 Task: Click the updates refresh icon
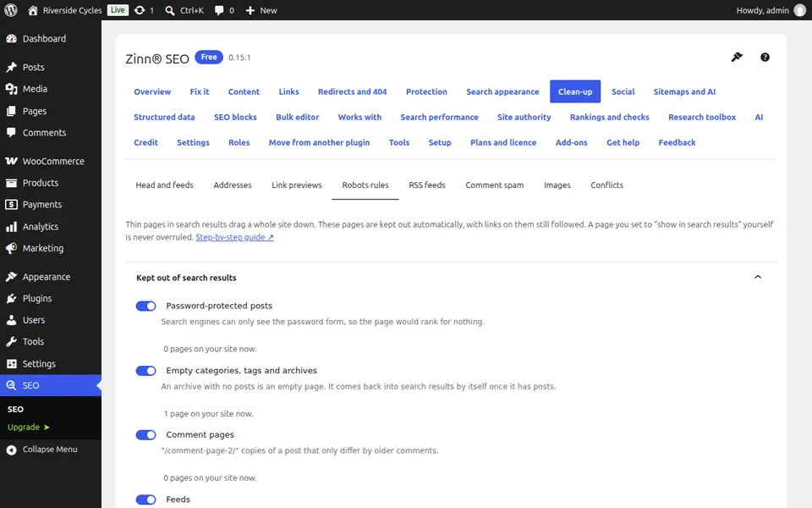click(x=140, y=10)
